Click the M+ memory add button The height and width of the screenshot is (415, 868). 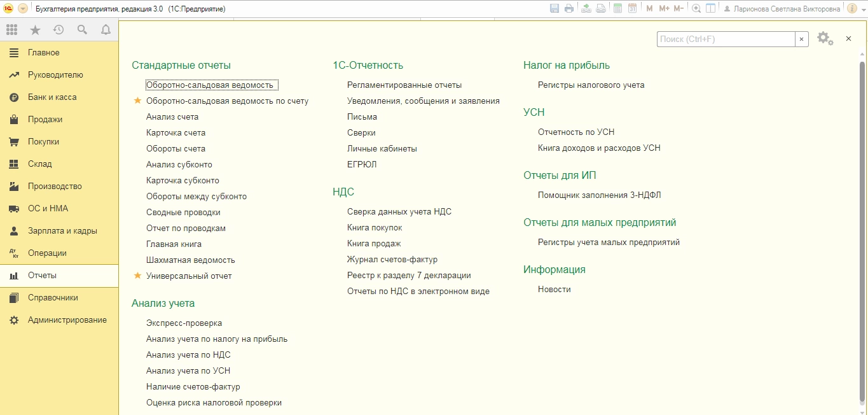[665, 9]
